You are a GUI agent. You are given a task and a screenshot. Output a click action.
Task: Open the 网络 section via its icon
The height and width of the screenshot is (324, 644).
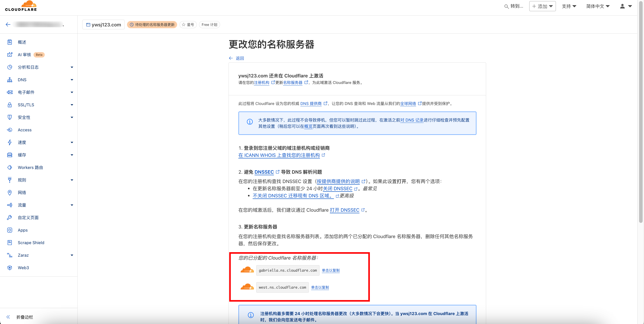(10, 192)
